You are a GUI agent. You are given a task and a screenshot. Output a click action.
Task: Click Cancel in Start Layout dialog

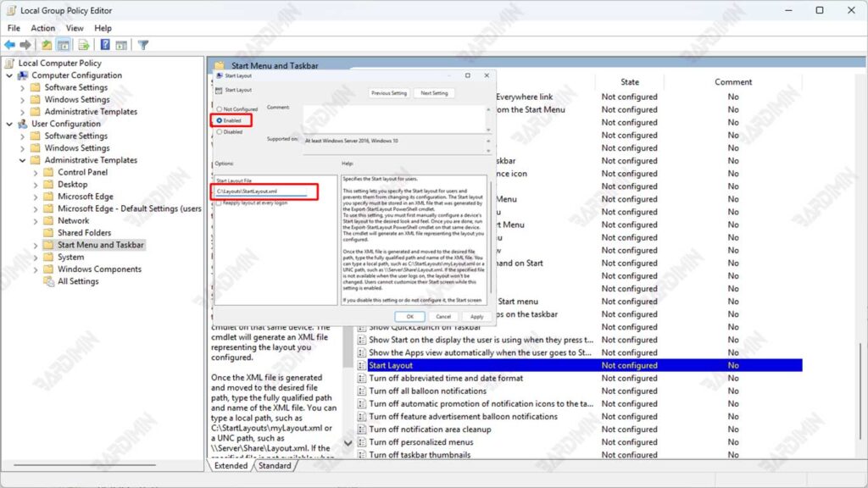(x=443, y=317)
